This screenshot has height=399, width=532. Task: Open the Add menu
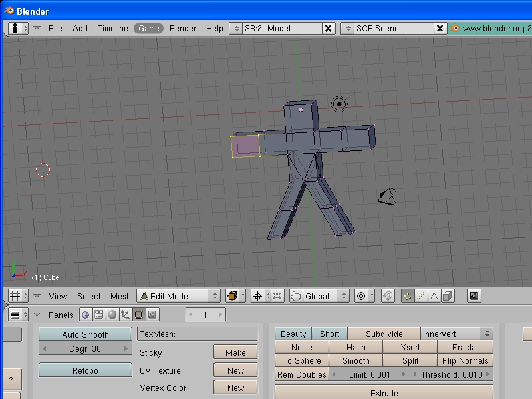tap(80, 28)
